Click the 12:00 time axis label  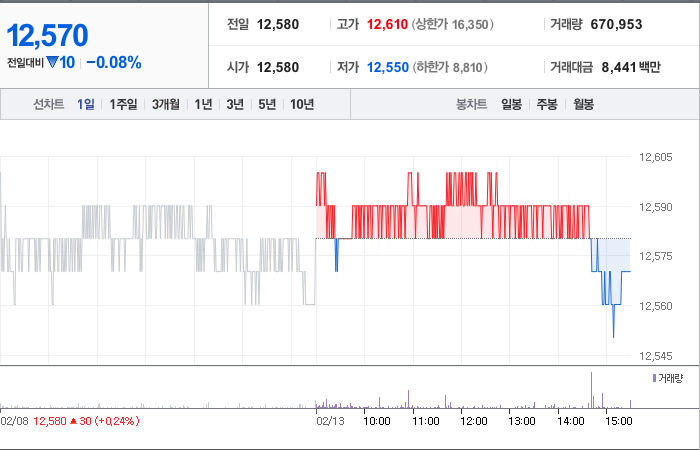(x=474, y=421)
